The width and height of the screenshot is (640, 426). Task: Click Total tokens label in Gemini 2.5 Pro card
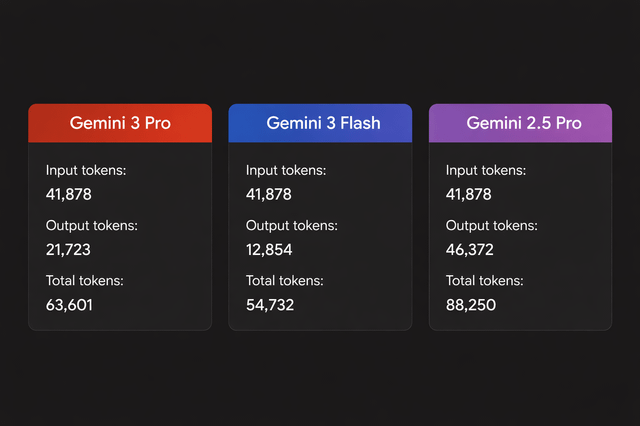click(486, 281)
